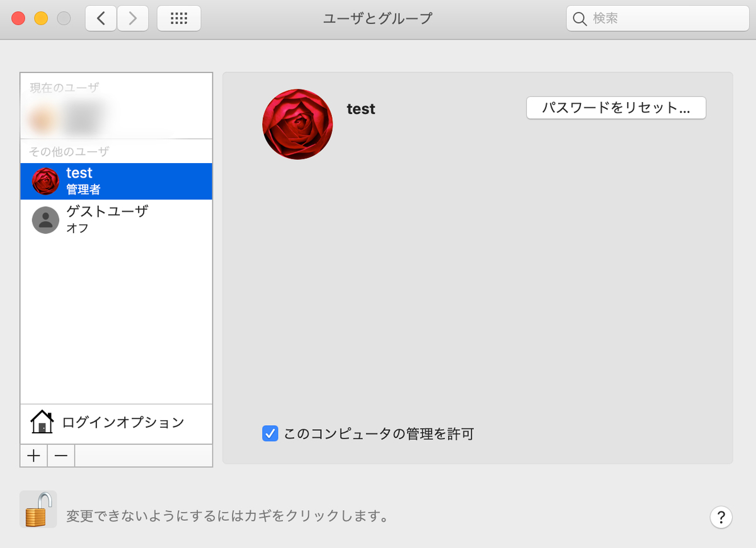Click the 検索 search field
The height and width of the screenshot is (548, 756).
tap(658, 19)
